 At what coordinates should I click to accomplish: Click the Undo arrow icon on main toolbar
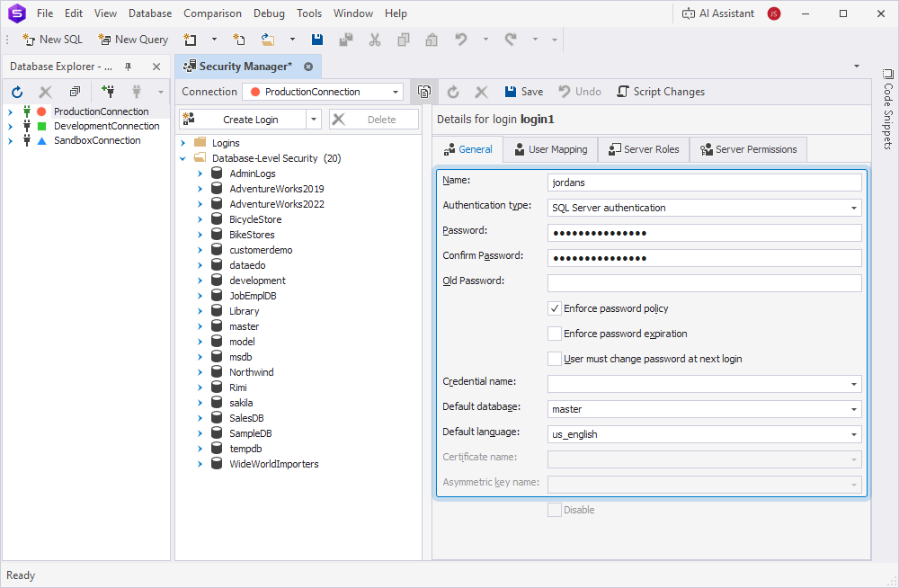459,40
